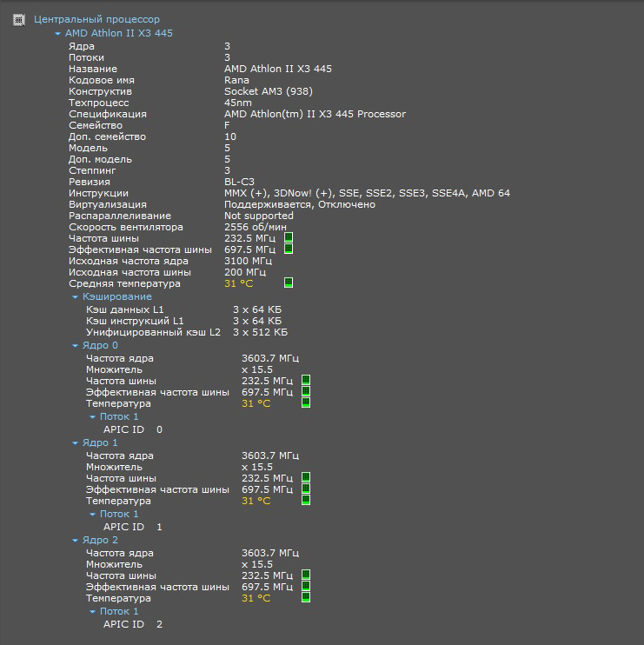Collapse the Ядро 0 section
Screen dimensions: 644x645
76,346
